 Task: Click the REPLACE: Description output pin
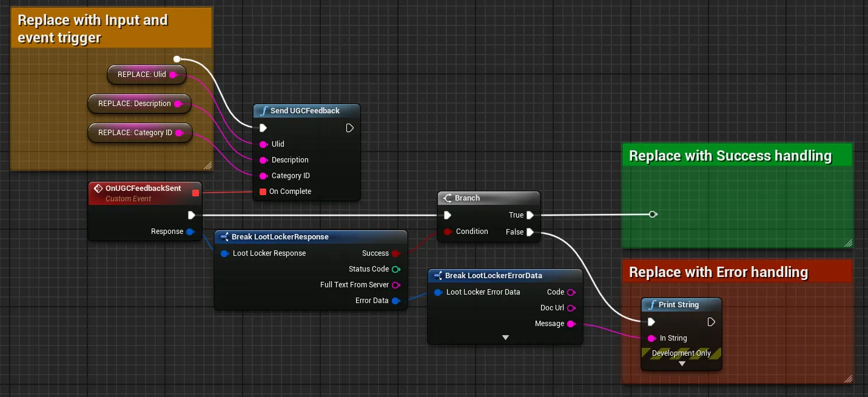point(178,104)
